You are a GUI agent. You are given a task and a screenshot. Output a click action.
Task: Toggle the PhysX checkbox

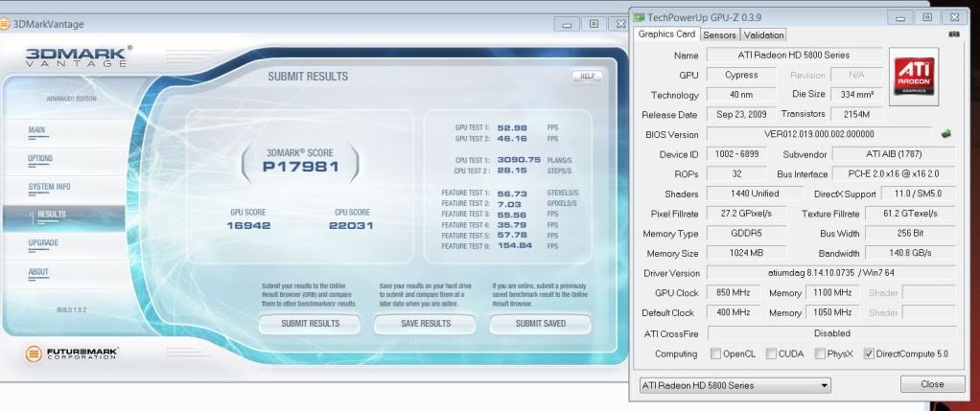point(819,354)
